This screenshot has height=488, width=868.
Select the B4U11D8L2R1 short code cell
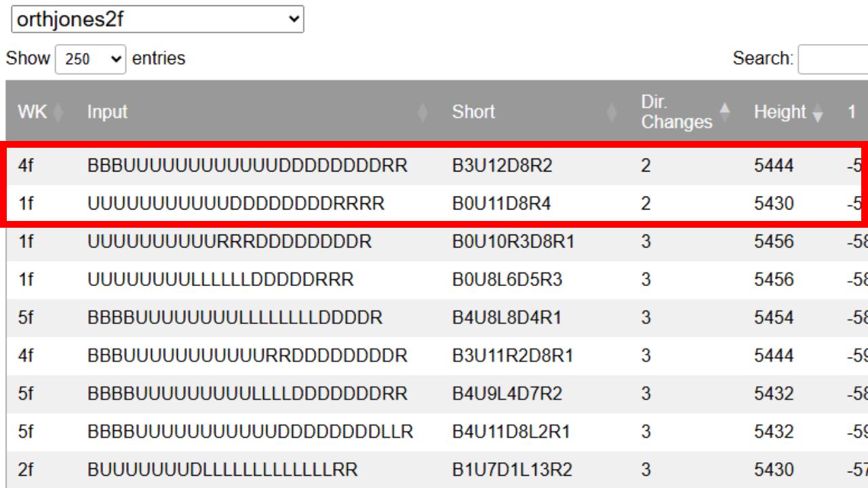[x=513, y=431]
